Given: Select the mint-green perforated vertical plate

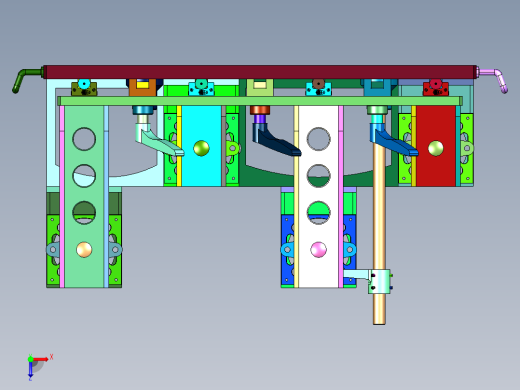Looking at the screenshot, I should pos(84,196).
